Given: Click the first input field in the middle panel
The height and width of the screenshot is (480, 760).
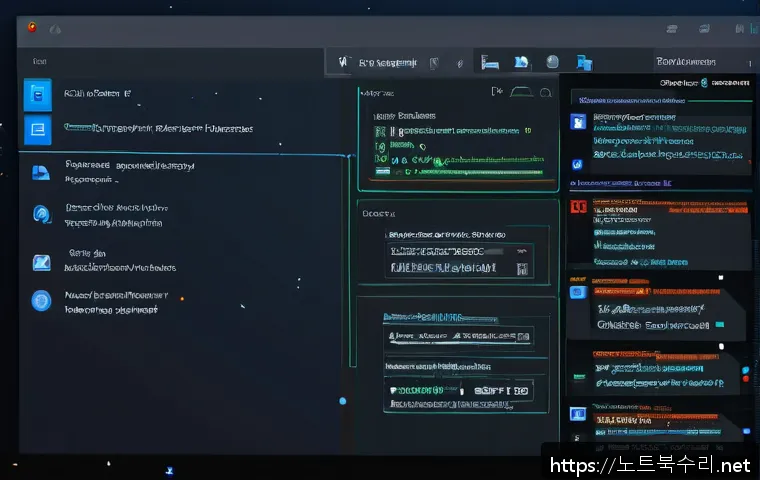Looking at the screenshot, I should (x=460, y=251).
